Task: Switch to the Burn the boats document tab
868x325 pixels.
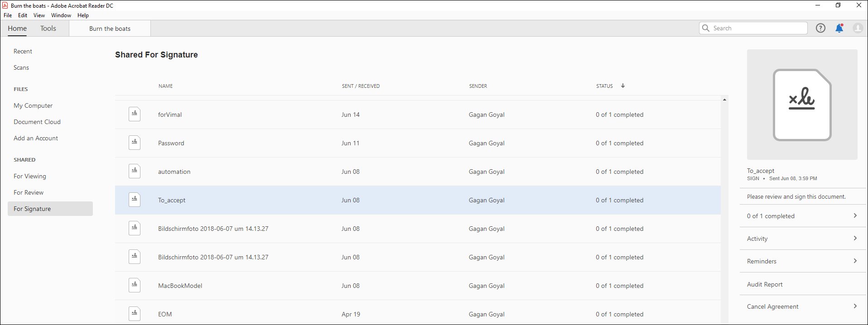Action: click(110, 29)
